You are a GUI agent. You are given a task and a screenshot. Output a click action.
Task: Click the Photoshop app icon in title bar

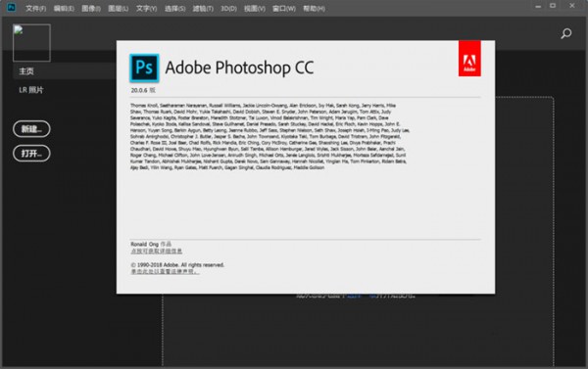coord(11,7)
